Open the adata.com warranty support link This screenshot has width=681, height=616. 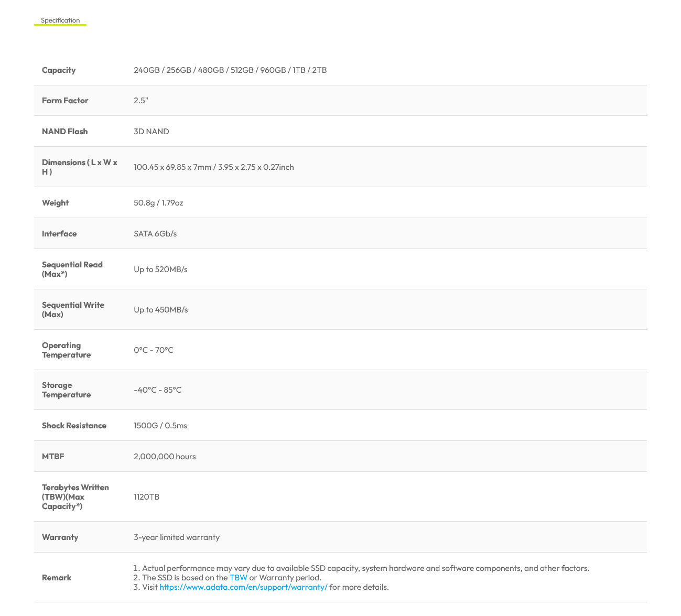[x=243, y=587]
